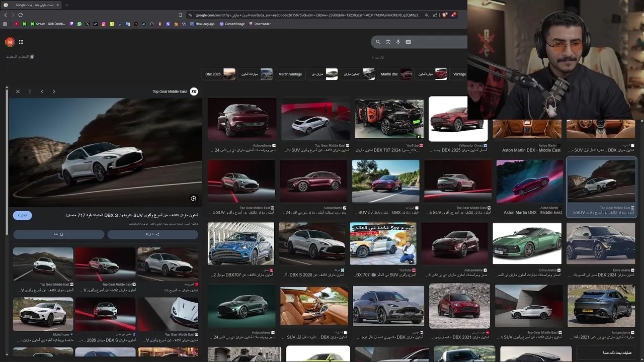Open the Top Gear Middle East source link
The height and width of the screenshot is (362, 644).
pyautogui.click(x=170, y=92)
